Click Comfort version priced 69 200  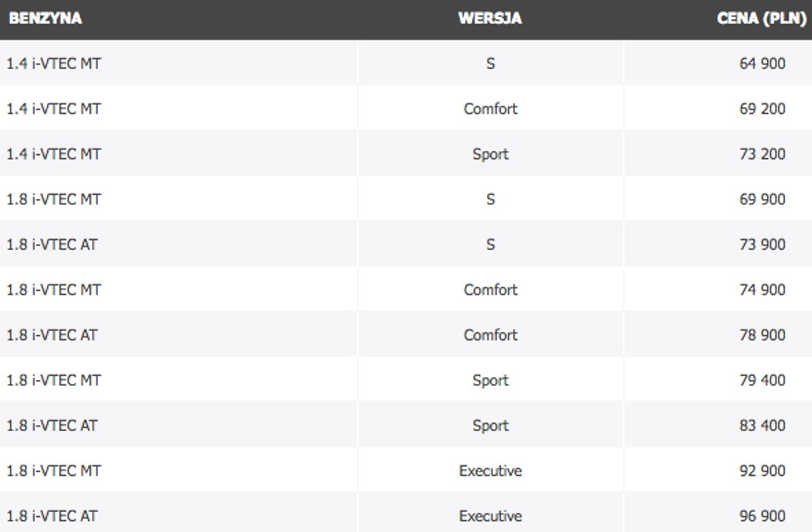(x=490, y=109)
